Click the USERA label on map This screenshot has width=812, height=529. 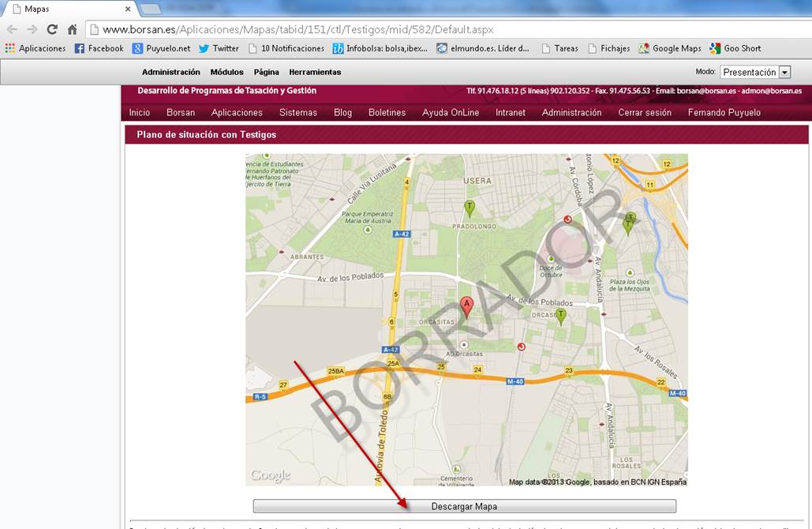(x=477, y=181)
